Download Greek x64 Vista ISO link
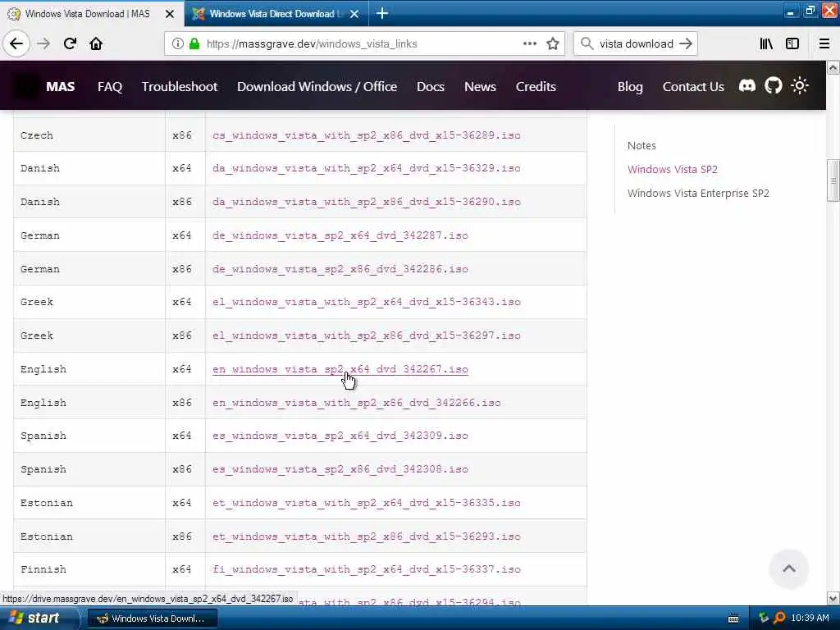 [x=367, y=302]
